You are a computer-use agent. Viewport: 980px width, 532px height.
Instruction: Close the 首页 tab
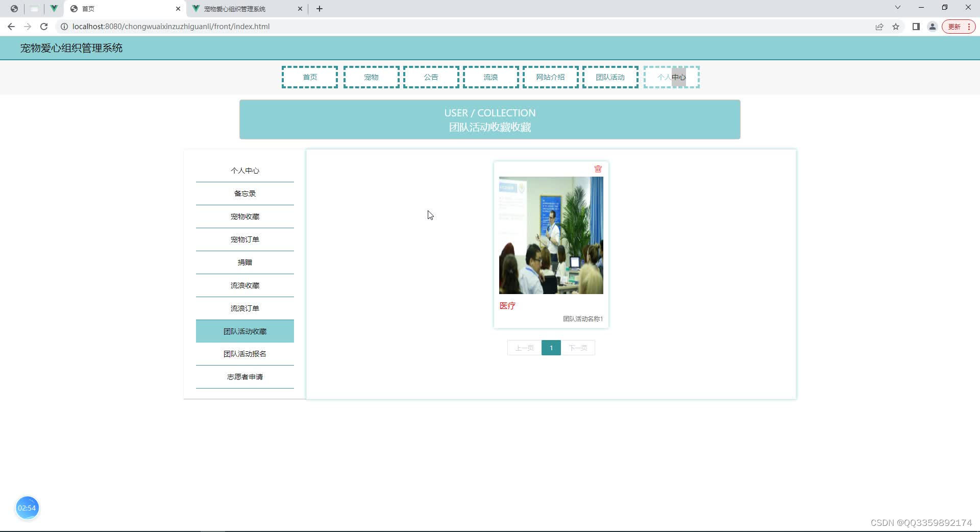(178, 9)
